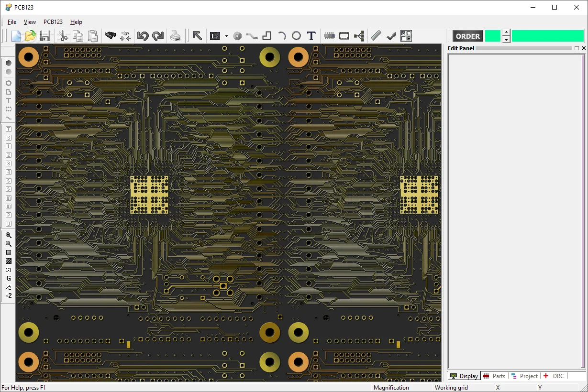Viewport: 588px width, 392px height.
Task: Toggle the Top layer visibility
Action: (x=8, y=129)
